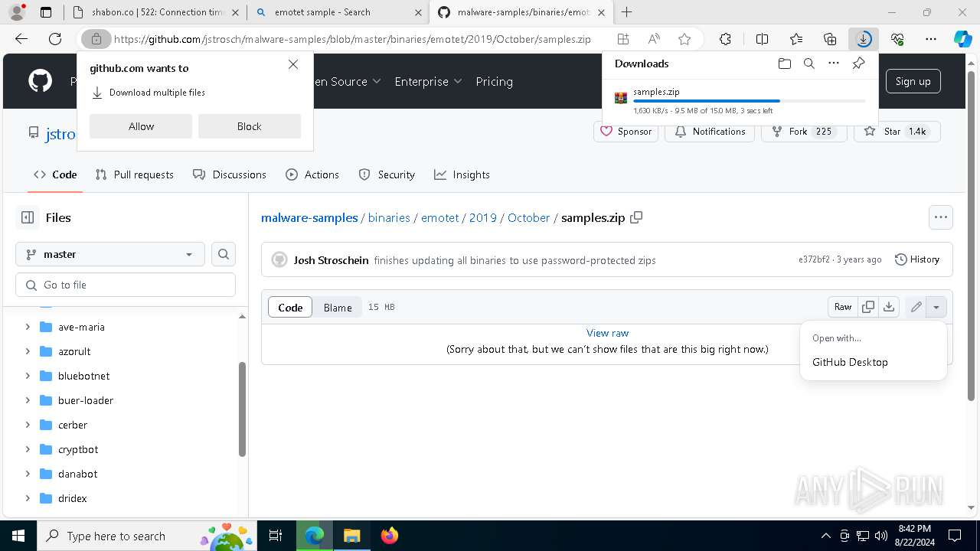Star the repository button
The width and height of the screenshot is (980, 551).
(896, 132)
